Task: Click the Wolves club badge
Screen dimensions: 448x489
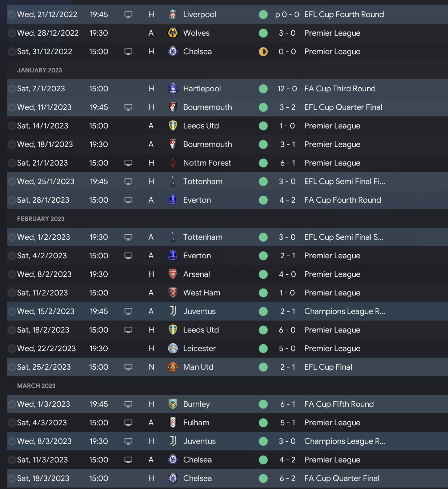Action: [x=173, y=33]
